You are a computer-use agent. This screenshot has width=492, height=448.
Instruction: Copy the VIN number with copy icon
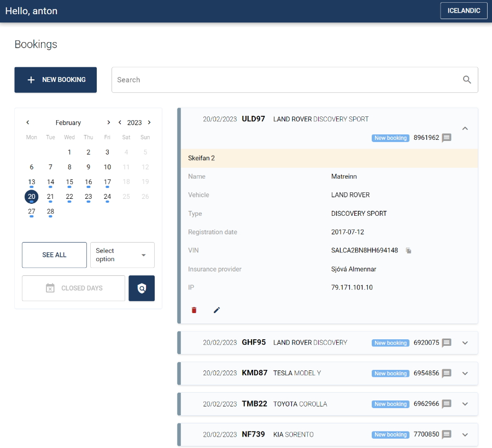coord(408,250)
